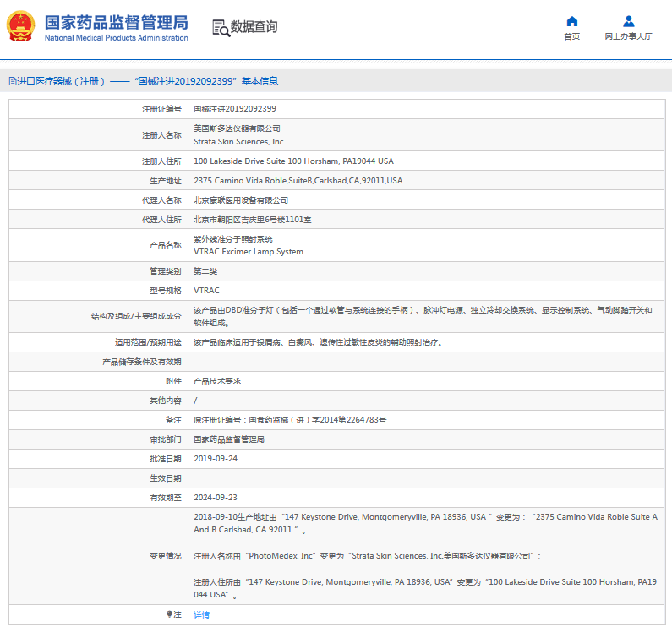Viewport: 672px width, 627px height.
Task: Select VTRAC Excimer Lamp System text
Action: (x=249, y=252)
